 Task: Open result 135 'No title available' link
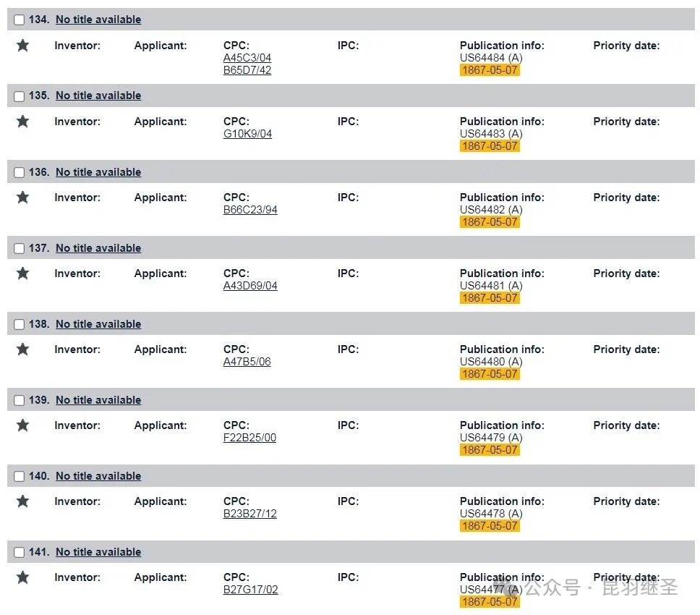click(98, 96)
